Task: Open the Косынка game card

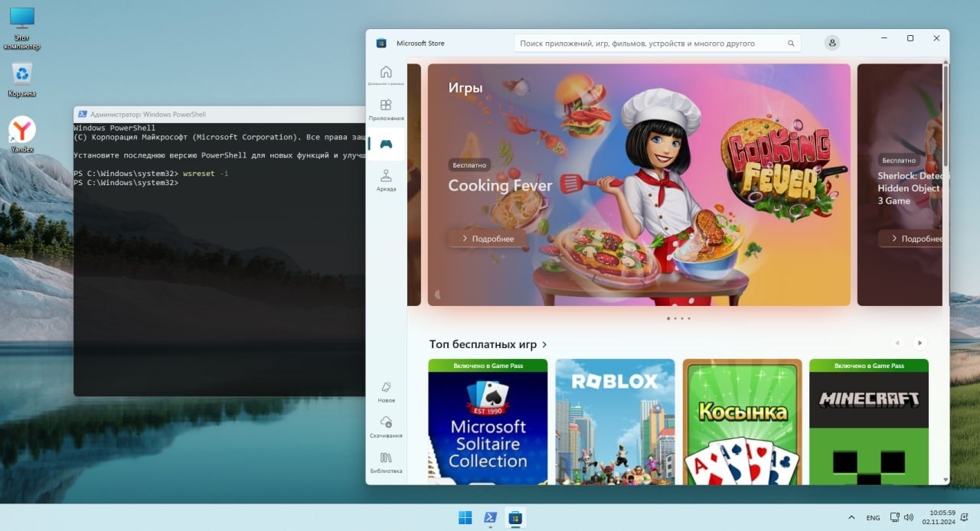Action: (x=742, y=422)
